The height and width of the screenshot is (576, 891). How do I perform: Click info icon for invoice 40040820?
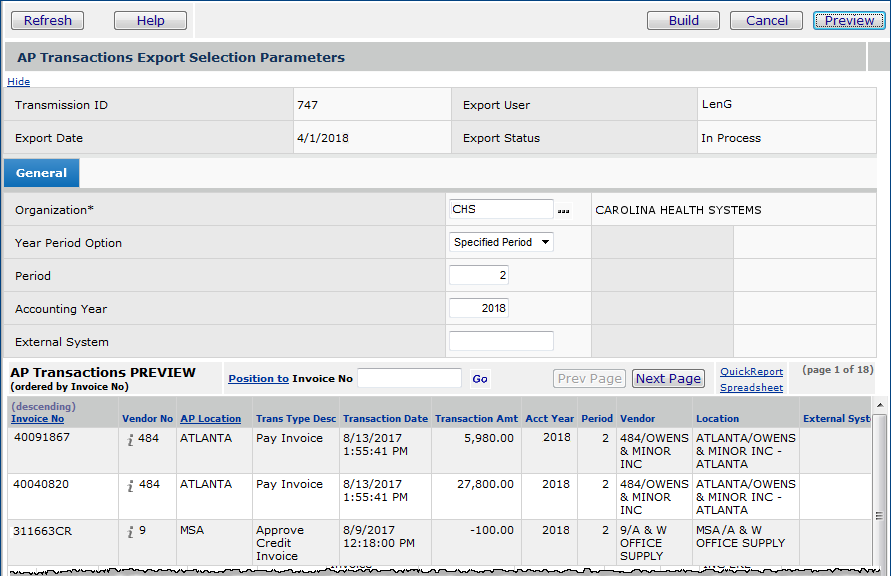(x=130, y=485)
